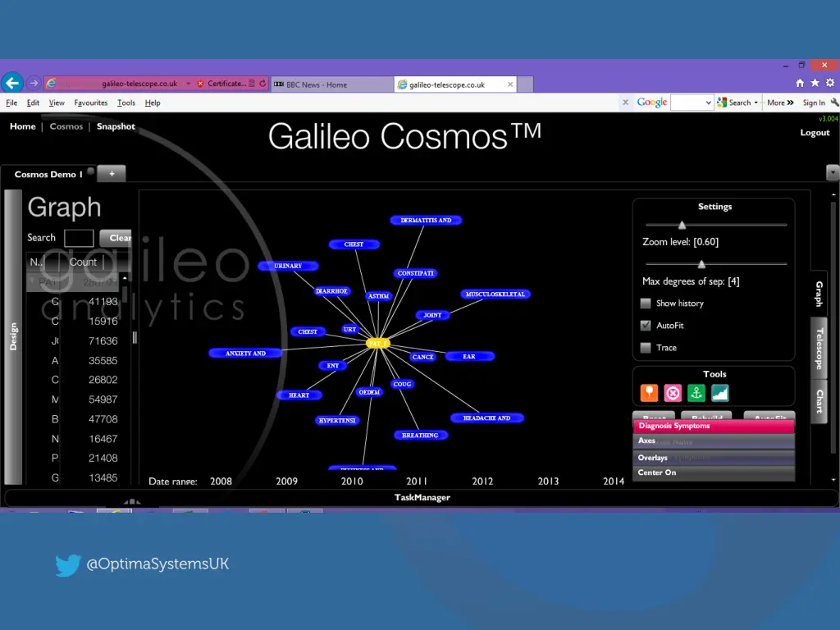Image resolution: width=840 pixels, height=630 pixels.
Task: Expand the Center On section
Action: click(713, 473)
